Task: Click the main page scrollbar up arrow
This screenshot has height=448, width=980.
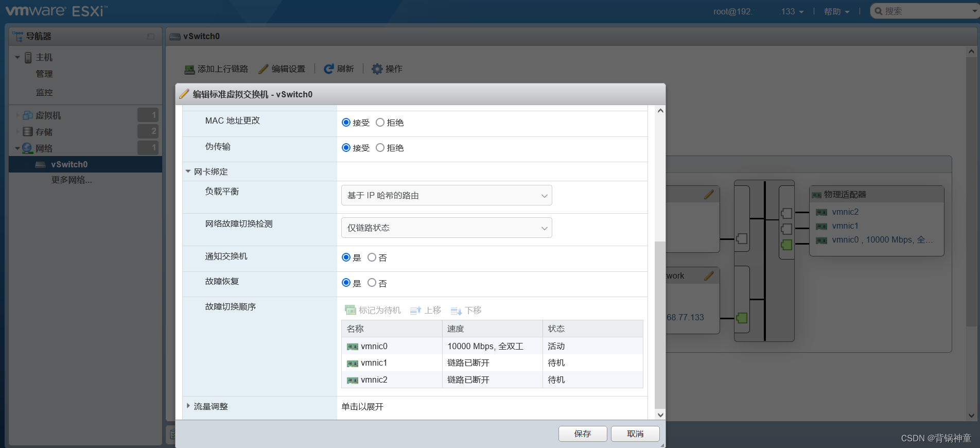Action: [971, 51]
